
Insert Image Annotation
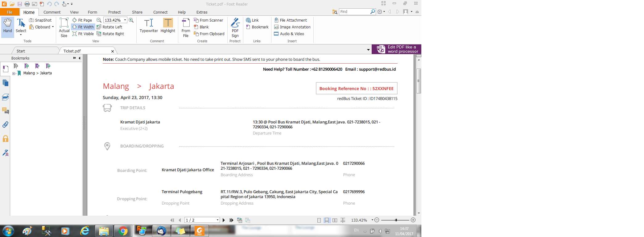pos(292,27)
